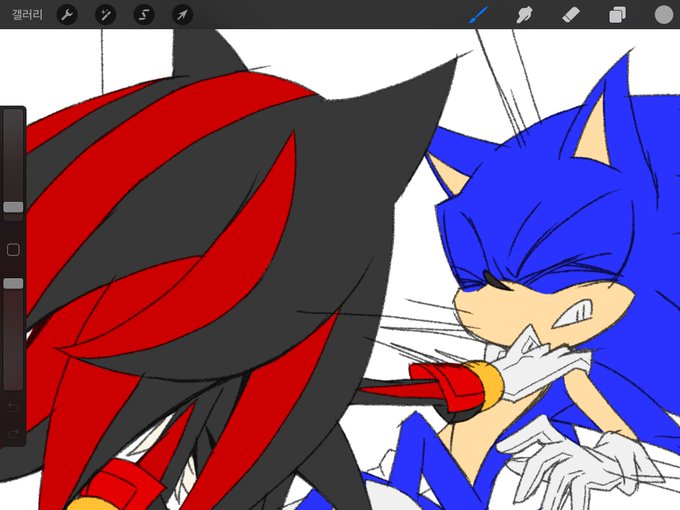The image size is (680, 510).
Task: Click the brush size slider handle
Action: coord(13,207)
